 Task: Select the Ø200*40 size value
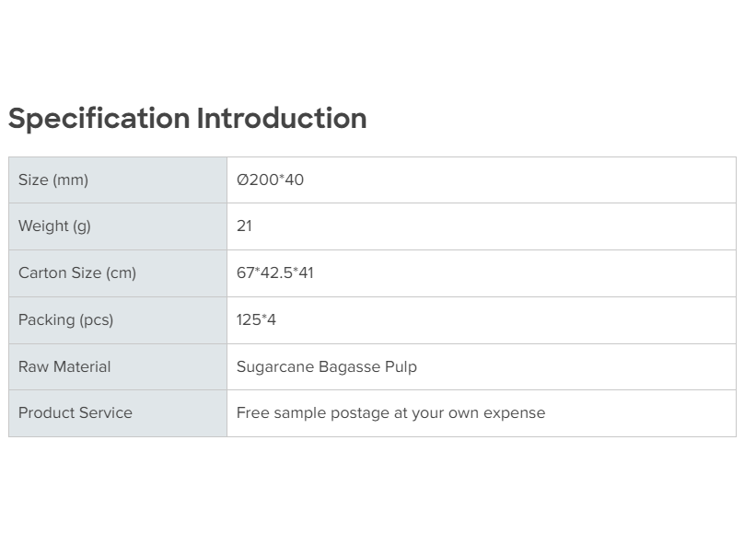270,180
